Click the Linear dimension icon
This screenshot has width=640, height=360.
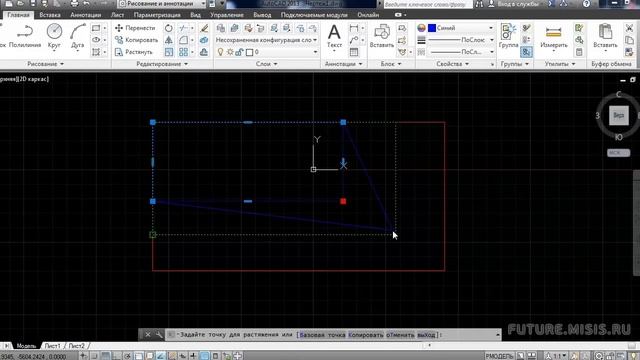(354, 28)
